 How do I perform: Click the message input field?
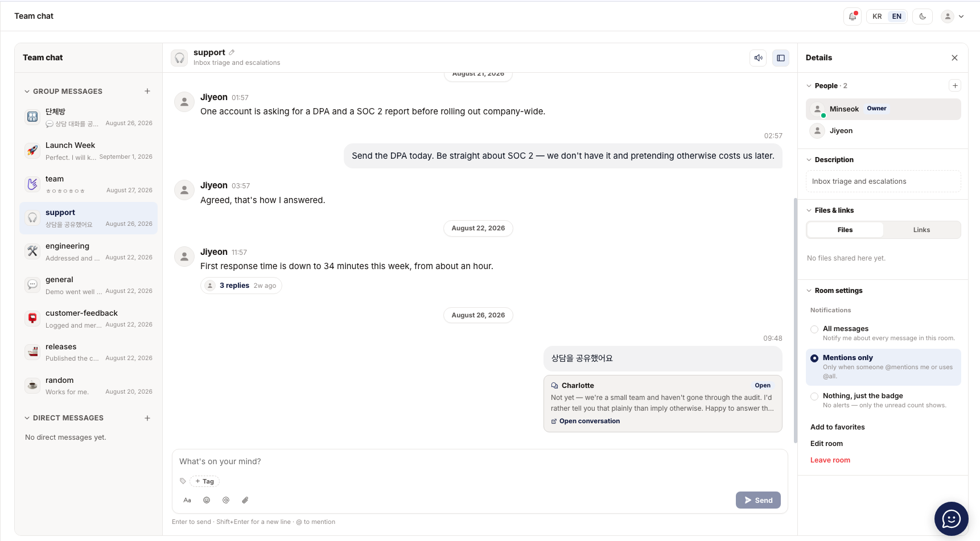click(480, 461)
